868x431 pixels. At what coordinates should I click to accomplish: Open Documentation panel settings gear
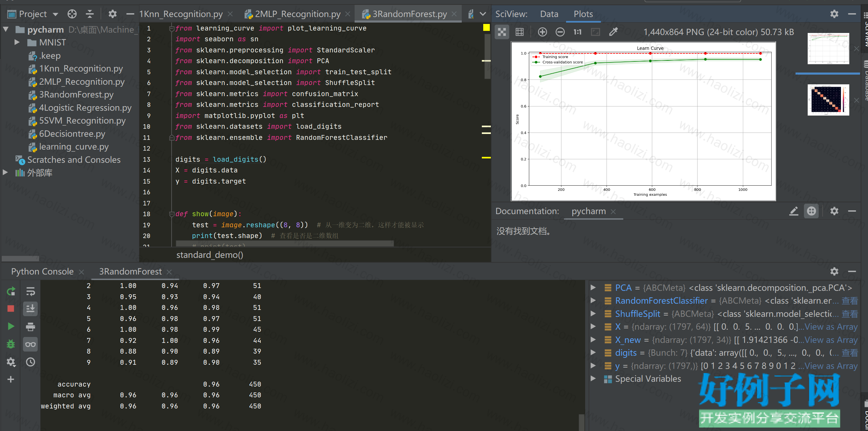(834, 211)
